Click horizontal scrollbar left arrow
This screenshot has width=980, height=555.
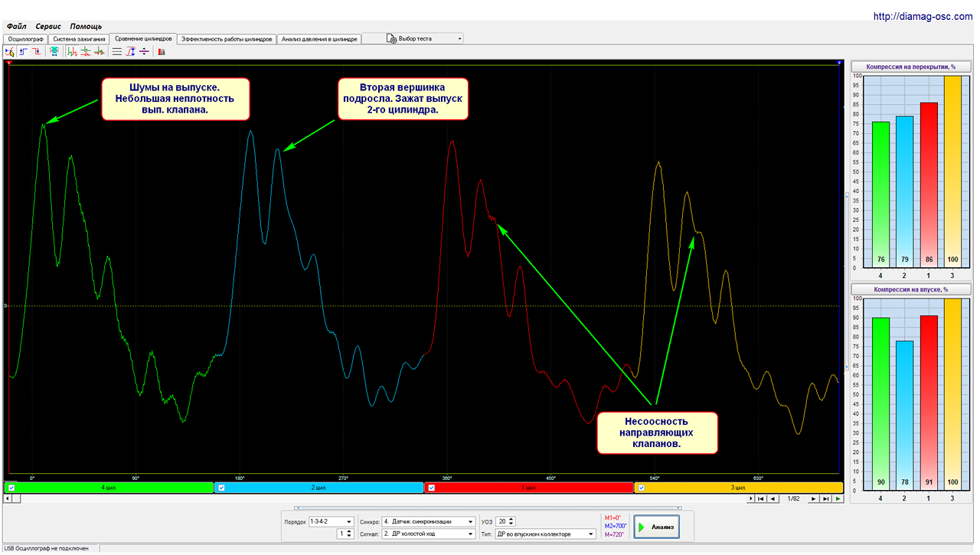tap(7, 498)
